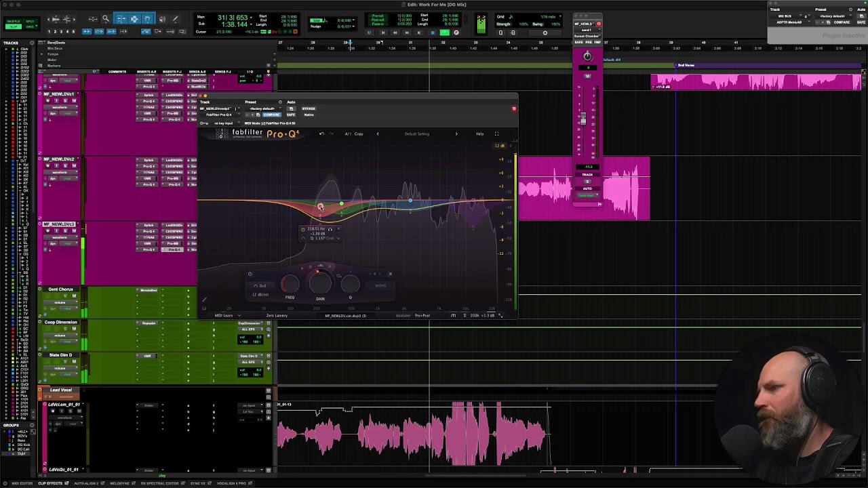Open the 12 dB display range dropdown

tap(499, 146)
